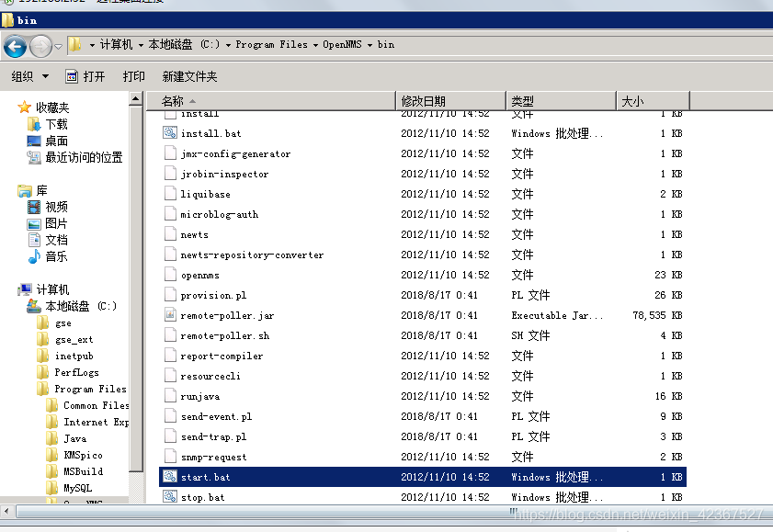
Task: Open gse folder in sidebar tree
Action: [54, 323]
